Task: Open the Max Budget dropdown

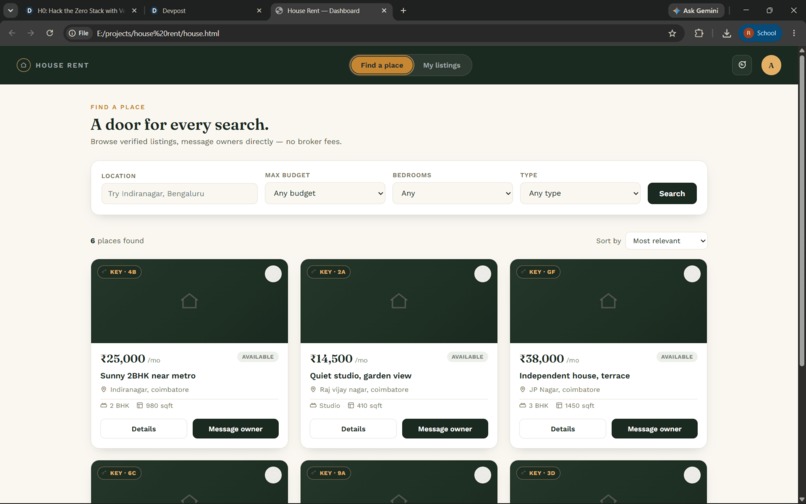Action: pos(325,193)
